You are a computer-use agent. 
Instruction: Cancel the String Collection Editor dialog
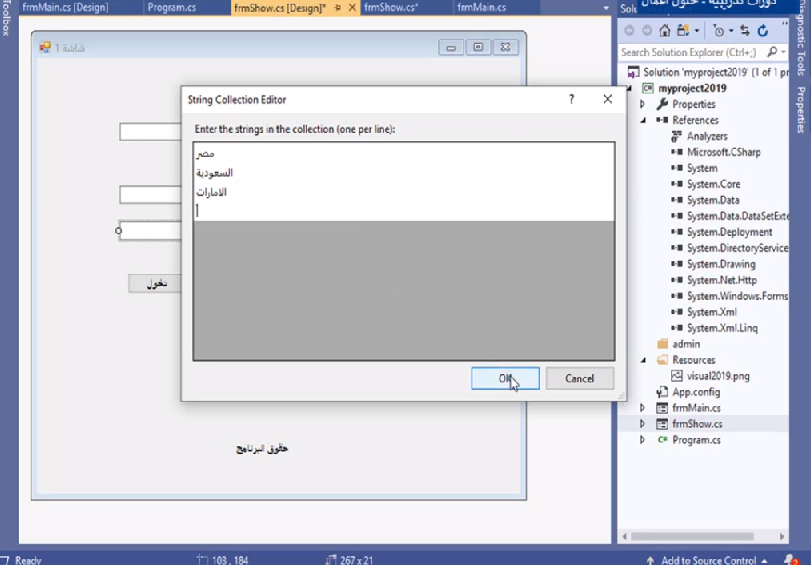[579, 378]
